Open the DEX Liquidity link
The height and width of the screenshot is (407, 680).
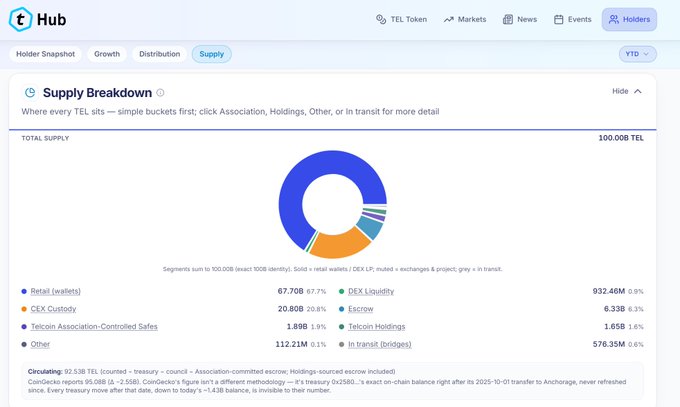371,291
